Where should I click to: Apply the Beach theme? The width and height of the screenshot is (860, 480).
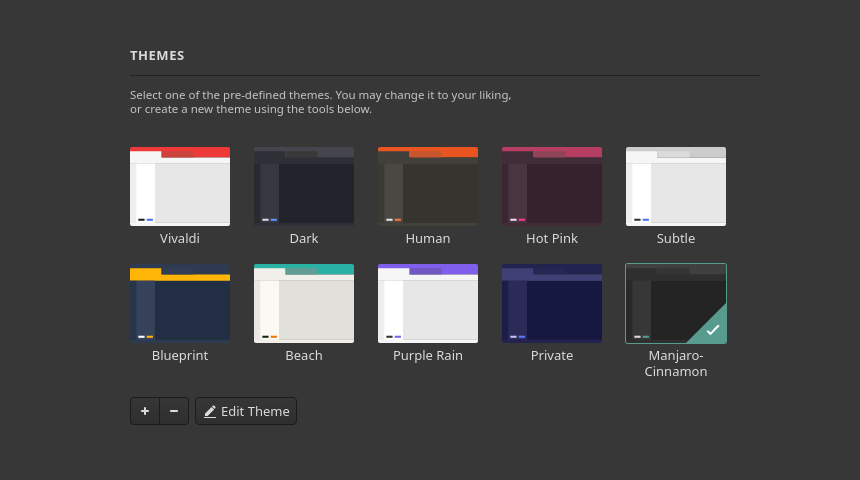[304, 303]
